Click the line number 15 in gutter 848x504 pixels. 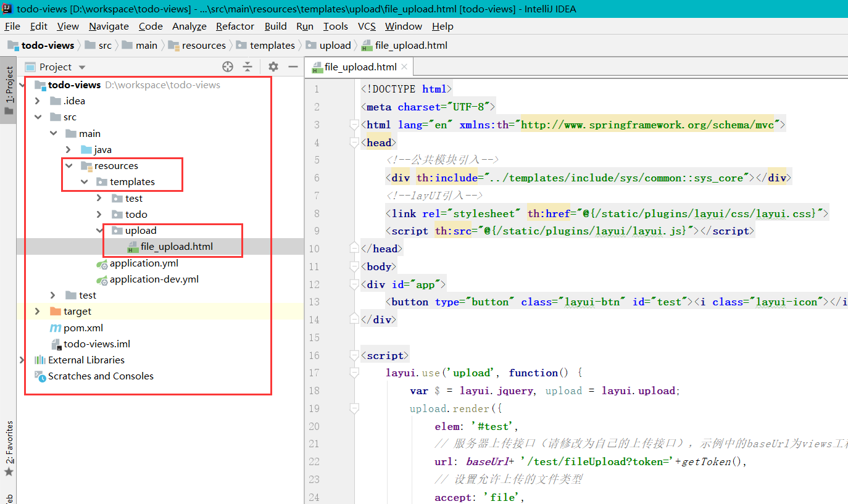[x=315, y=337]
